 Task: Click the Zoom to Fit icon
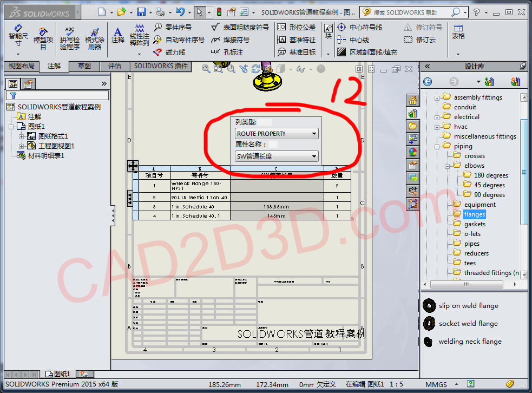(x=218, y=69)
